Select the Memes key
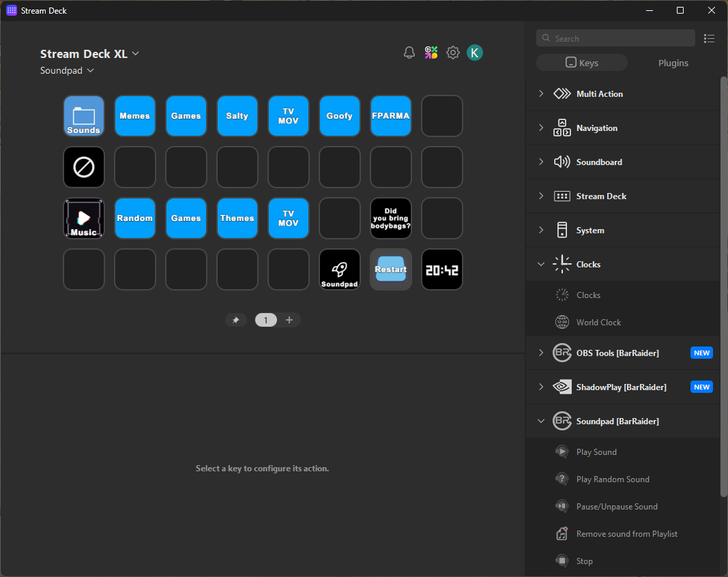This screenshot has width=728, height=577. [x=135, y=116]
